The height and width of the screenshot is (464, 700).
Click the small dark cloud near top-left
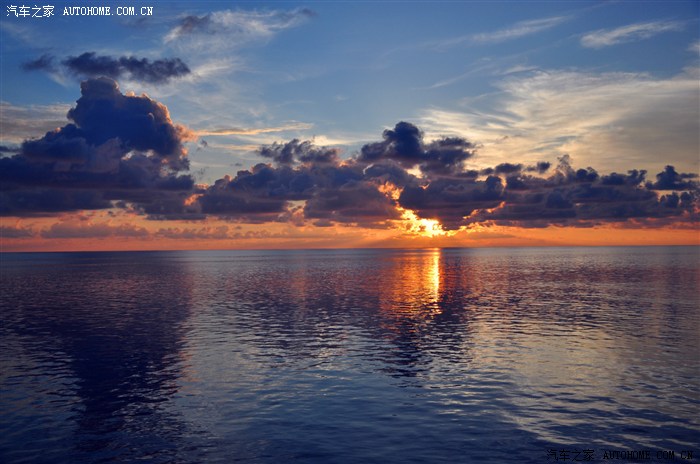pos(125,67)
